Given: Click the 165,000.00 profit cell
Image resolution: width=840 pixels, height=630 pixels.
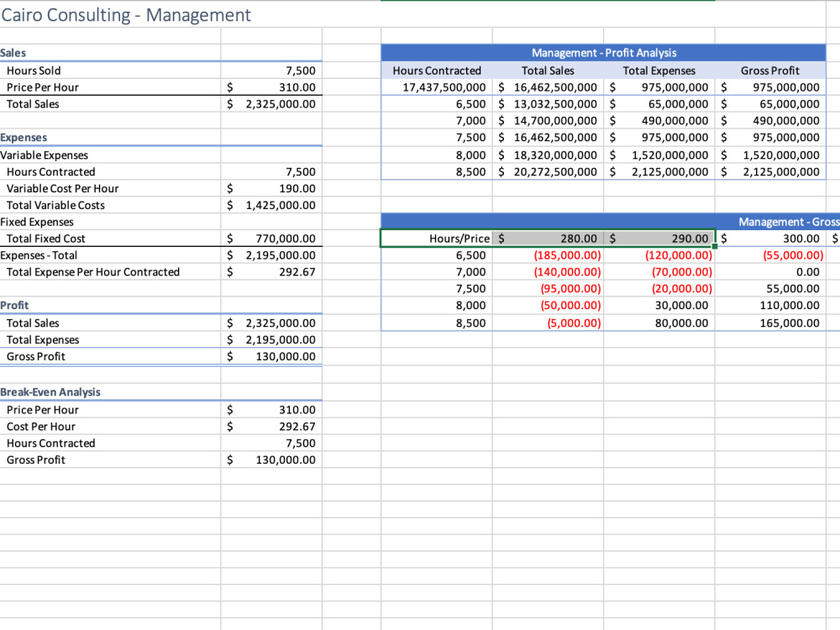Looking at the screenshot, I should [x=770, y=323].
